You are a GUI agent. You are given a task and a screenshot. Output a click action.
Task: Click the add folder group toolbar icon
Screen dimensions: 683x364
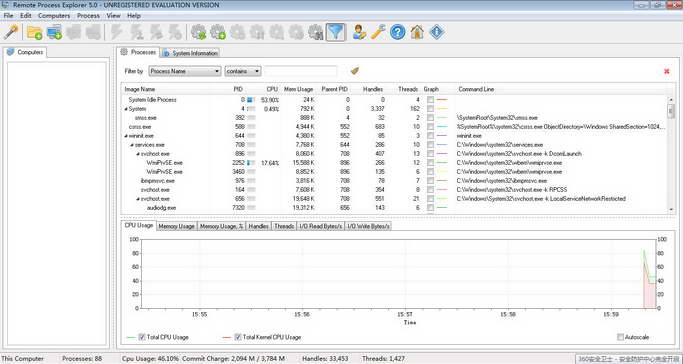tap(34, 32)
